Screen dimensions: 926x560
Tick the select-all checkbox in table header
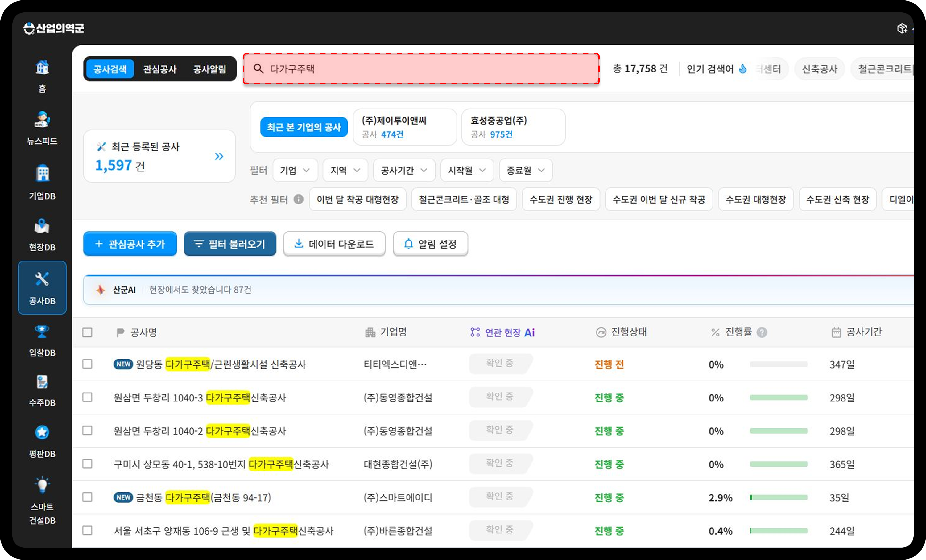click(87, 332)
